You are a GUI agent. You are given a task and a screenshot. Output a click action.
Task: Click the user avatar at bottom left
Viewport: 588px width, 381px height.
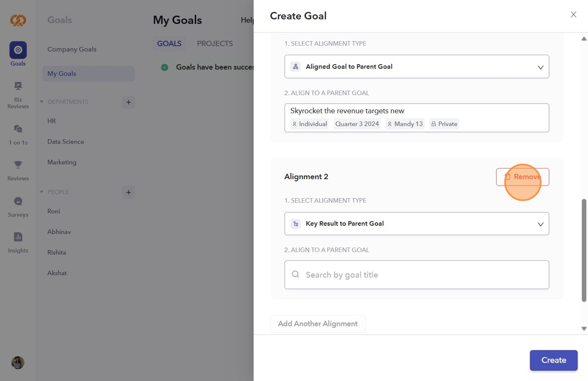pyautogui.click(x=18, y=363)
